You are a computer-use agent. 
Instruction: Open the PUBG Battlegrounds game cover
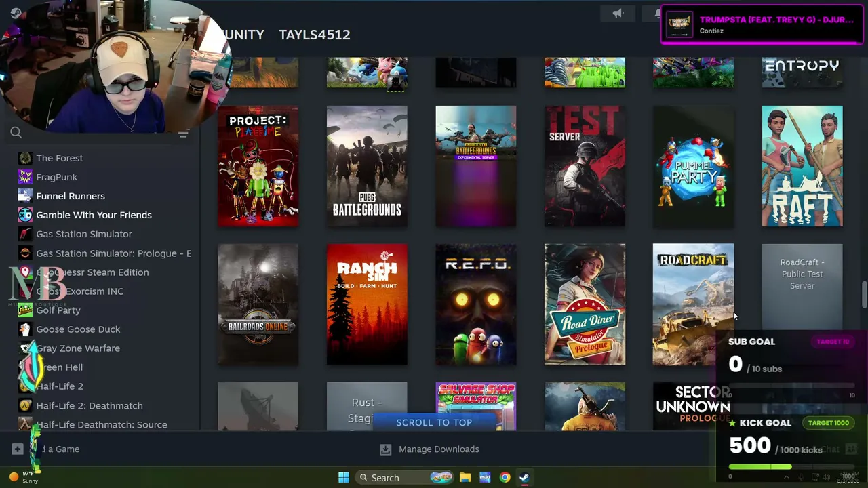(x=367, y=166)
